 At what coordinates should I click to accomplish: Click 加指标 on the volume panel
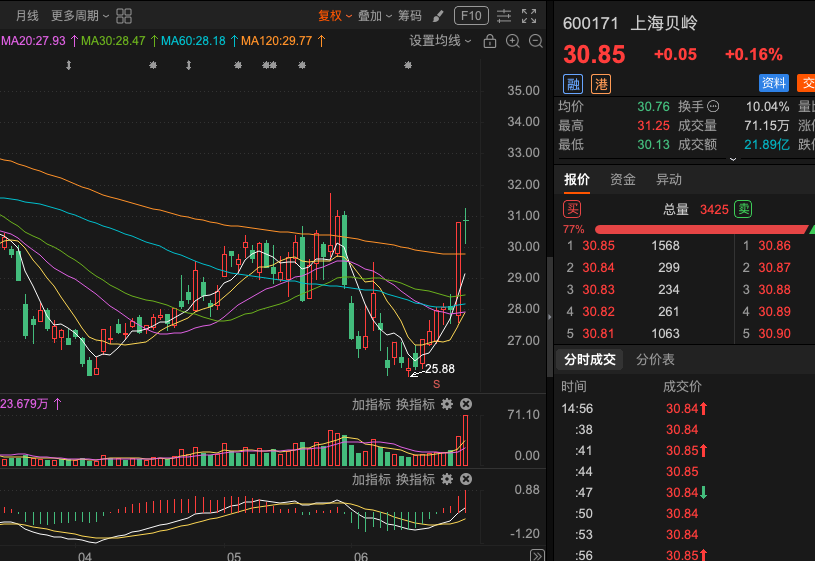(371, 405)
